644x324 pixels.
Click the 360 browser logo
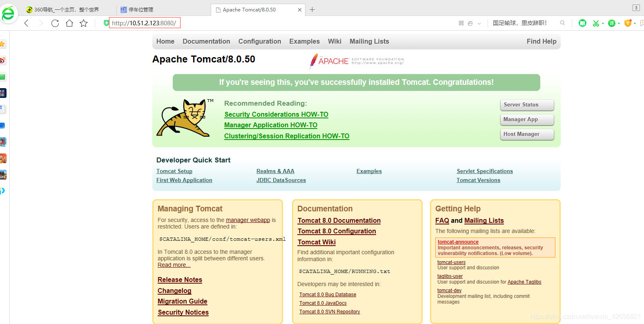(8, 14)
